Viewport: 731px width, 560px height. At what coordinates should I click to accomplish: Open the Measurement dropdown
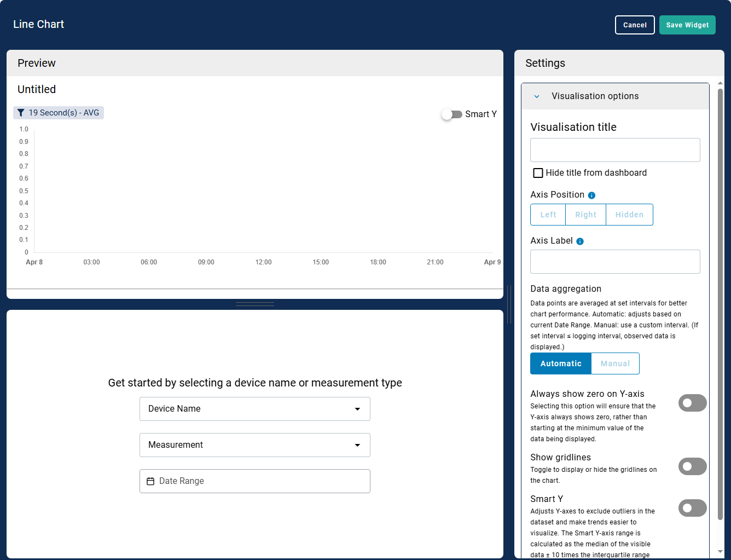[x=254, y=445]
